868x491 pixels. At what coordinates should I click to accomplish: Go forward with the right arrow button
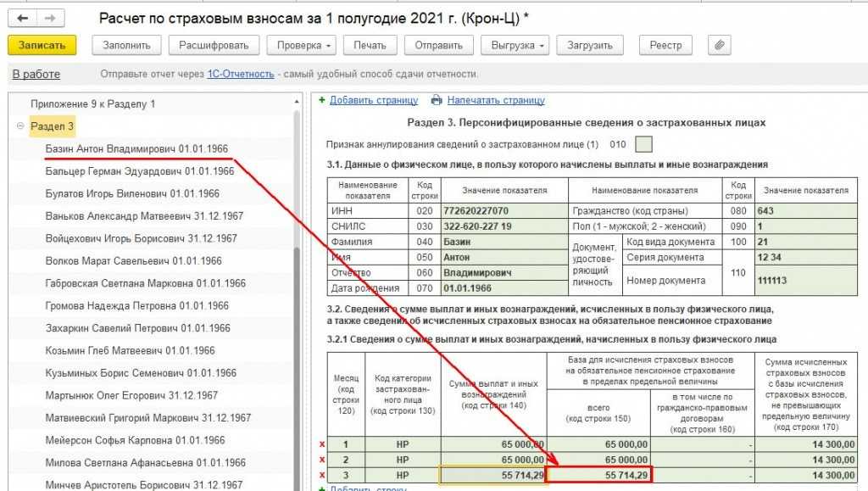(50, 19)
